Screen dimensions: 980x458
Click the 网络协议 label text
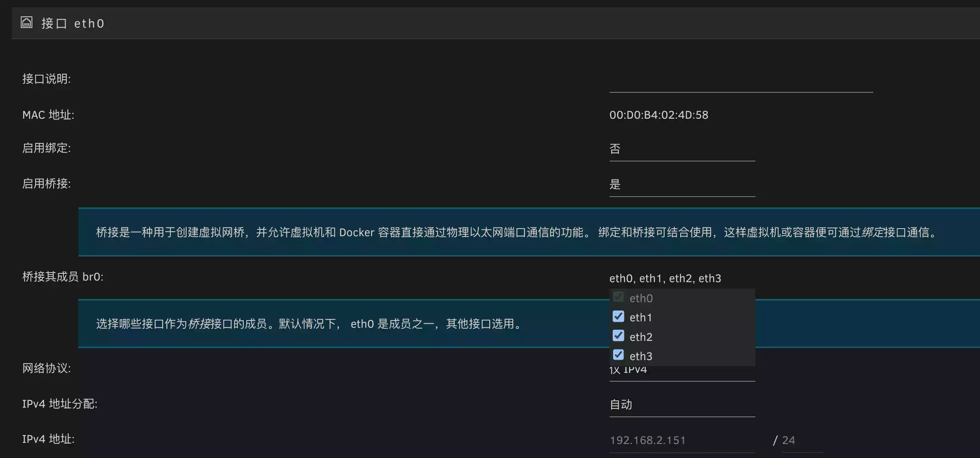46,368
